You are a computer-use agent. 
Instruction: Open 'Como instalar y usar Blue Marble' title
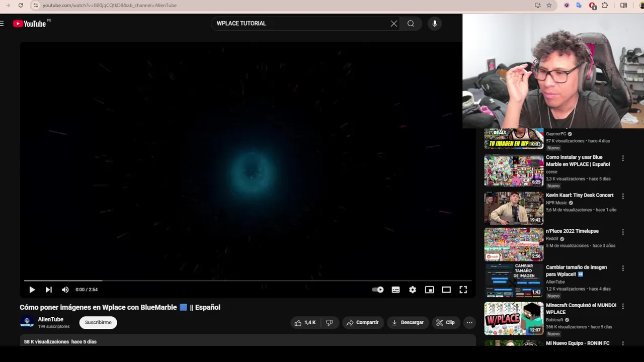(x=578, y=161)
